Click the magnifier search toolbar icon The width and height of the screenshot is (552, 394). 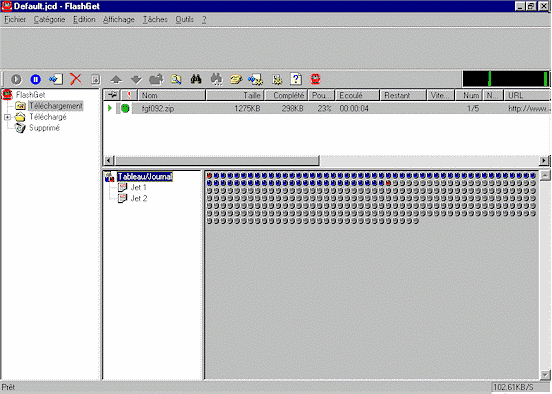point(176,79)
